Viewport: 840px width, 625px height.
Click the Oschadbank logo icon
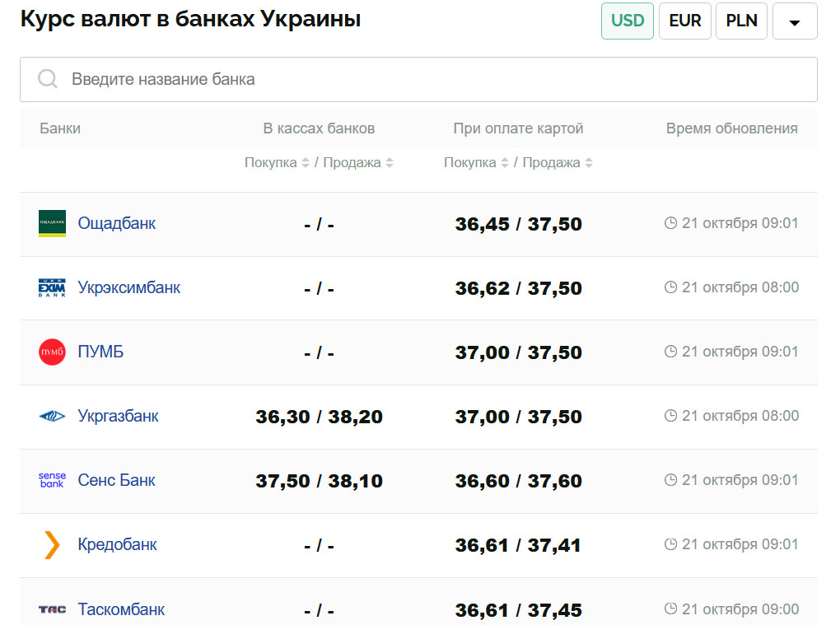[52, 223]
